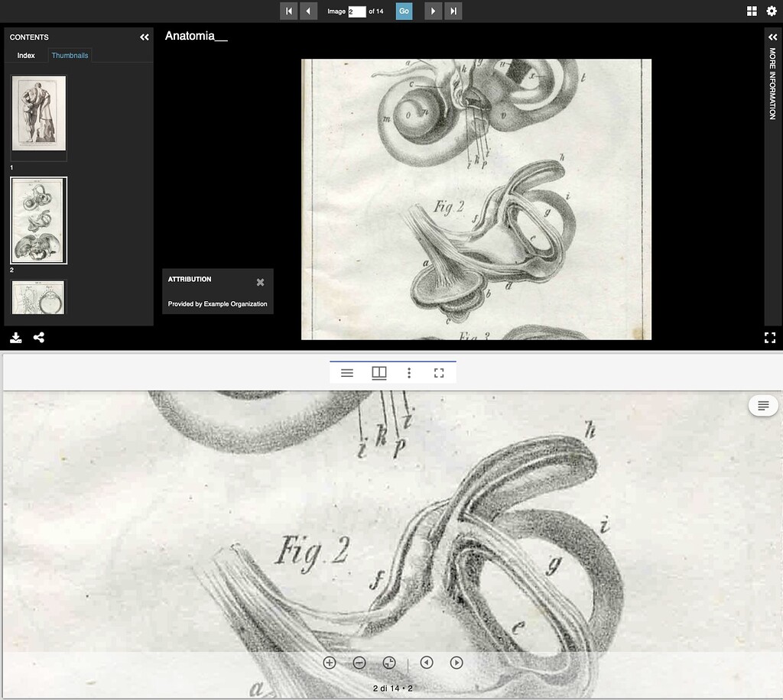This screenshot has width=783, height=700.
Task: Switch to the Index tab
Action: pyautogui.click(x=26, y=55)
